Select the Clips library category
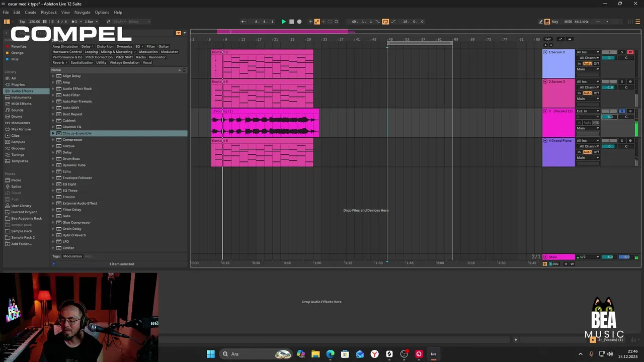The width and height of the screenshot is (644, 362). (x=16, y=136)
